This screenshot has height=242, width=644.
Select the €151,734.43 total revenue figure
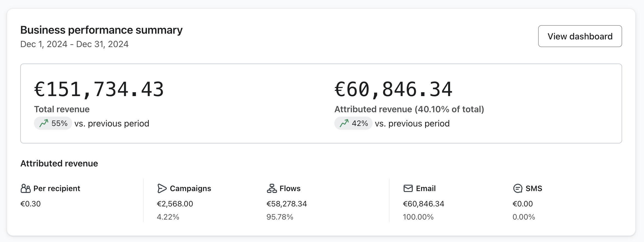(x=99, y=90)
